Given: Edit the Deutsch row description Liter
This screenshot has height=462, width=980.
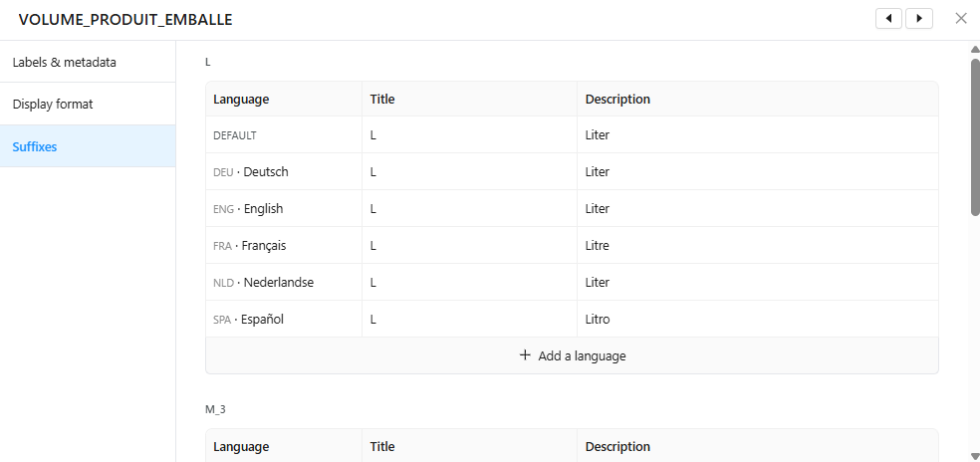Looking at the screenshot, I should (758, 172).
